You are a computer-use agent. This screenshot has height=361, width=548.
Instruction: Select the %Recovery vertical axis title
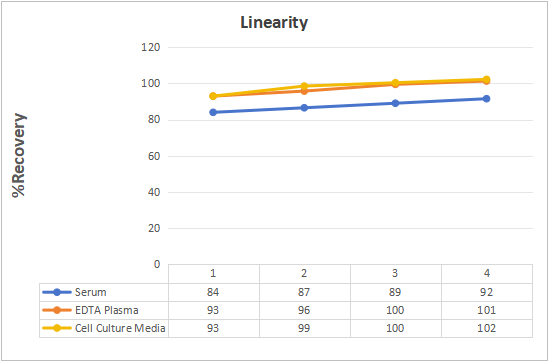pos(19,156)
